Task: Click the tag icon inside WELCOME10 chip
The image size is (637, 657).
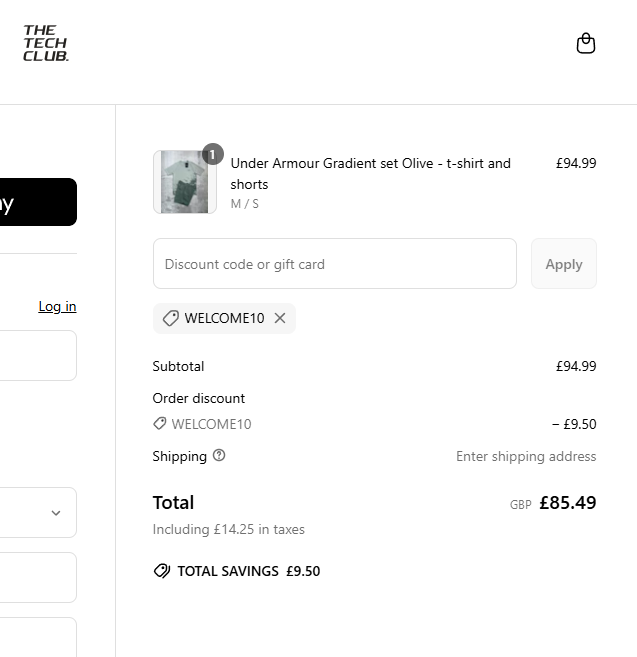Action: point(171,318)
